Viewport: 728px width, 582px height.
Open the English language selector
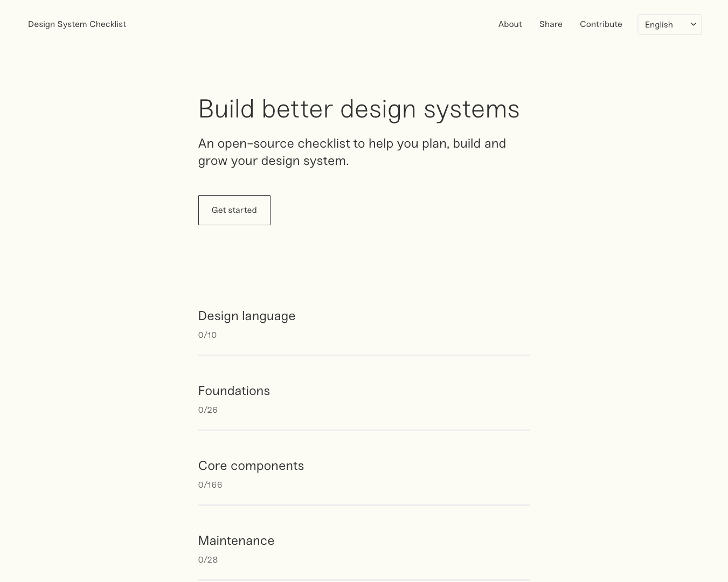pos(669,24)
